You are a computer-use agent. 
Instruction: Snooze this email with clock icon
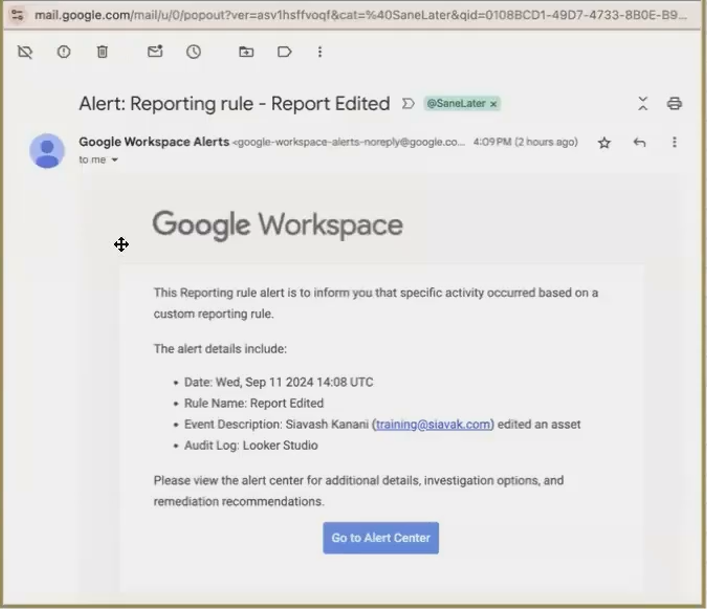click(193, 52)
